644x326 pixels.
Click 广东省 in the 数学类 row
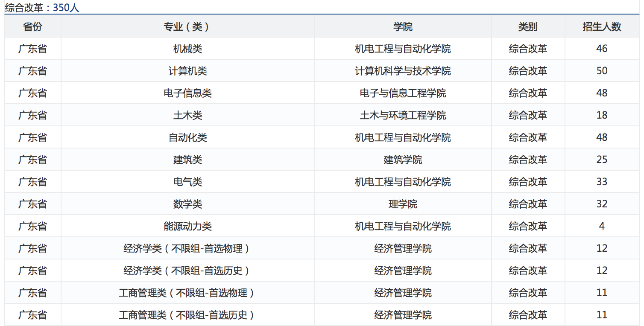pyautogui.click(x=32, y=204)
